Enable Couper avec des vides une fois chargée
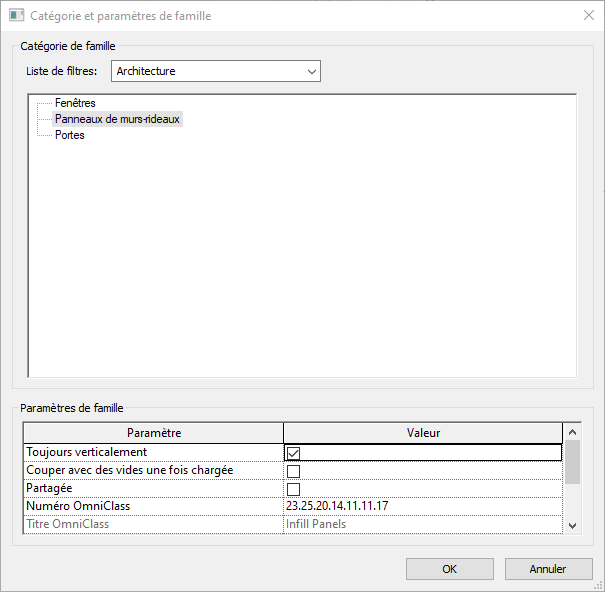This screenshot has width=605, height=592. [293, 471]
